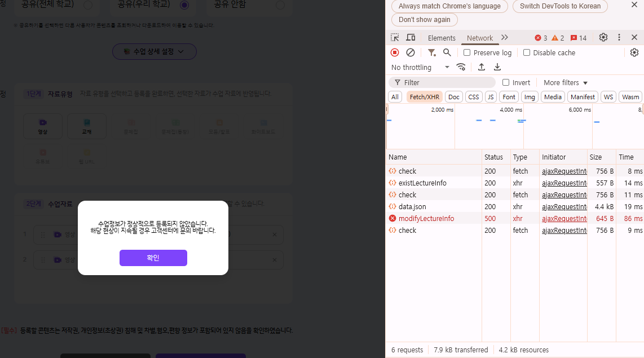
Task: Clear the network log
Action: pyautogui.click(x=411, y=52)
